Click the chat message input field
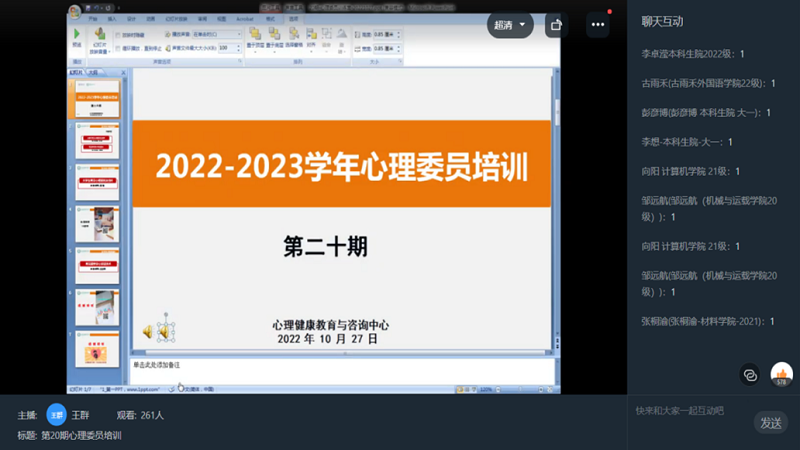This screenshot has width=800, height=450. coord(691,411)
